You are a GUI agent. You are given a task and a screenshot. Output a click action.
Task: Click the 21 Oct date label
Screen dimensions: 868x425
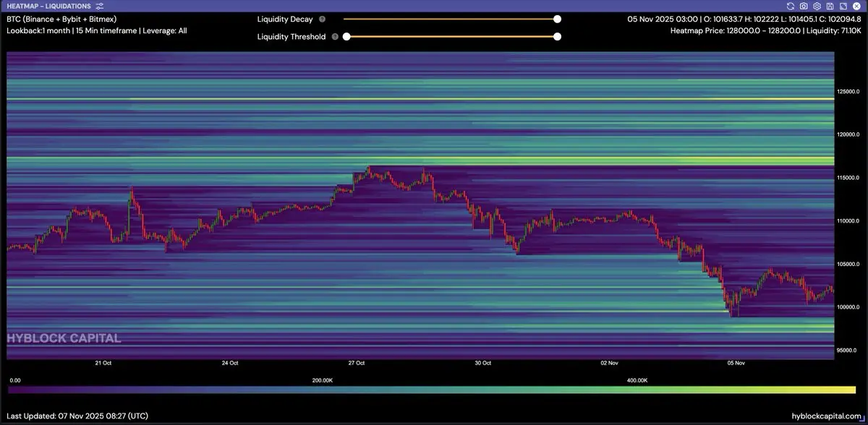[x=103, y=363]
